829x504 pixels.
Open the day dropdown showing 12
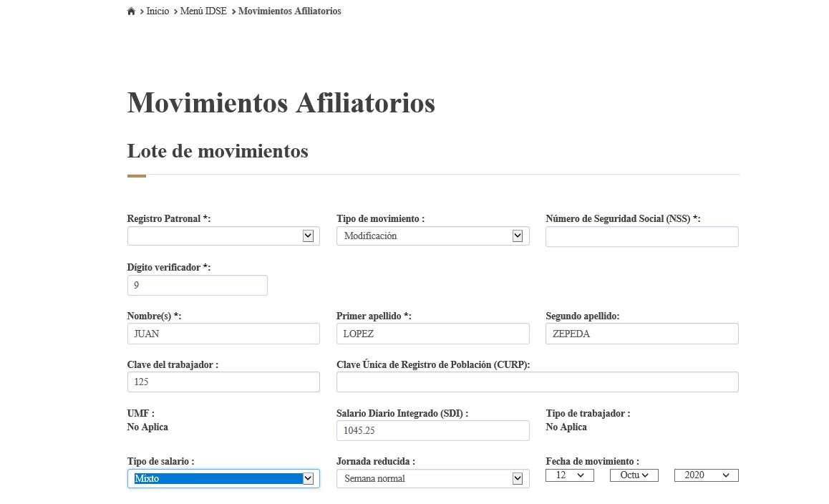[x=570, y=475]
